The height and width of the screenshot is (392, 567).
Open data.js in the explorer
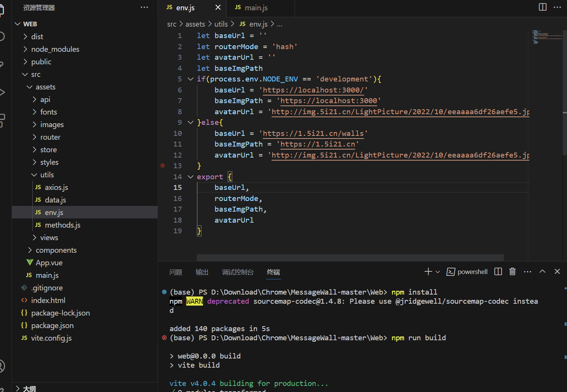pyautogui.click(x=85, y=200)
